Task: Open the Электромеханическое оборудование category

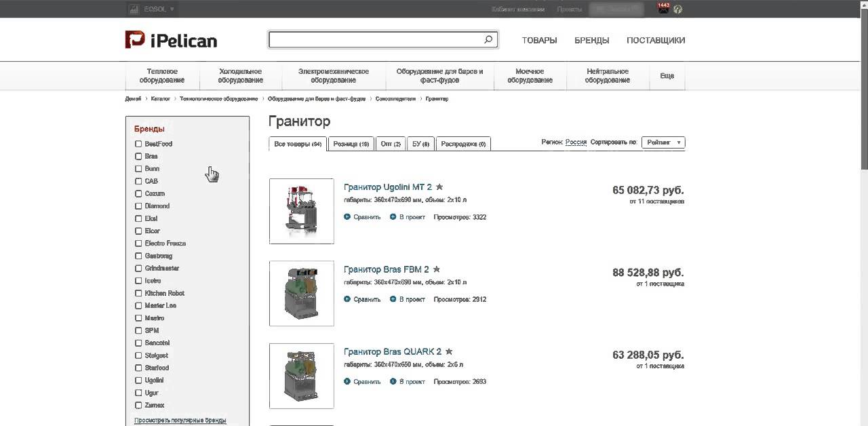Action: 334,76
